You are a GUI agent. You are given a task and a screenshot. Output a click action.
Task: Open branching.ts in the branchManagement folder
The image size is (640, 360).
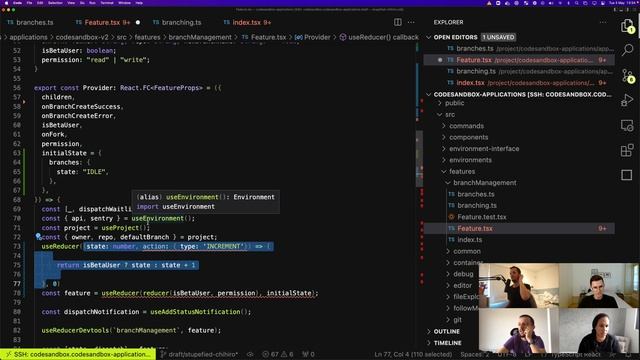(477, 206)
